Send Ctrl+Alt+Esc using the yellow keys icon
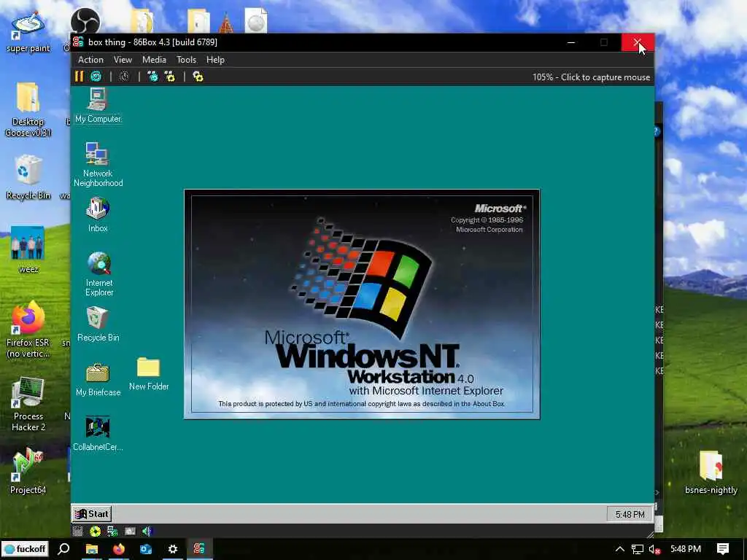The height and width of the screenshot is (560, 747). click(x=169, y=77)
